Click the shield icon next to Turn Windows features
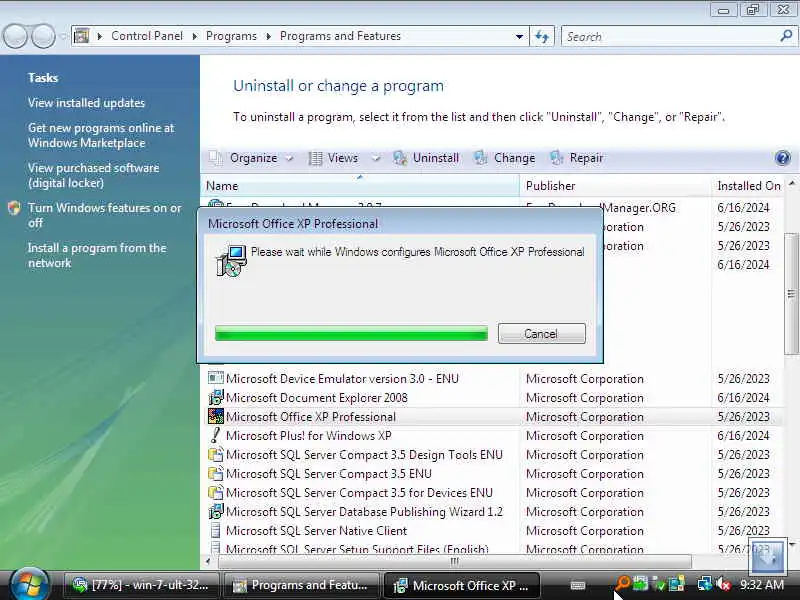The image size is (800, 600). [x=14, y=208]
